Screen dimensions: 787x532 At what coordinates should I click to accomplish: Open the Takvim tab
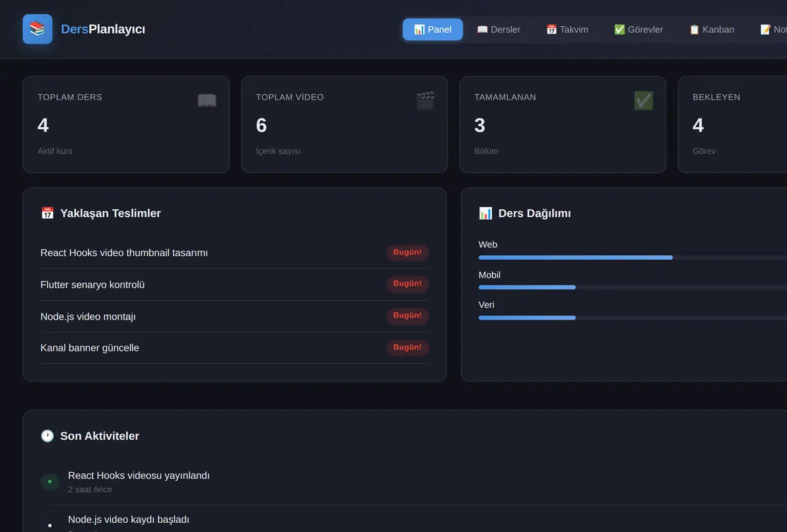pos(567,30)
